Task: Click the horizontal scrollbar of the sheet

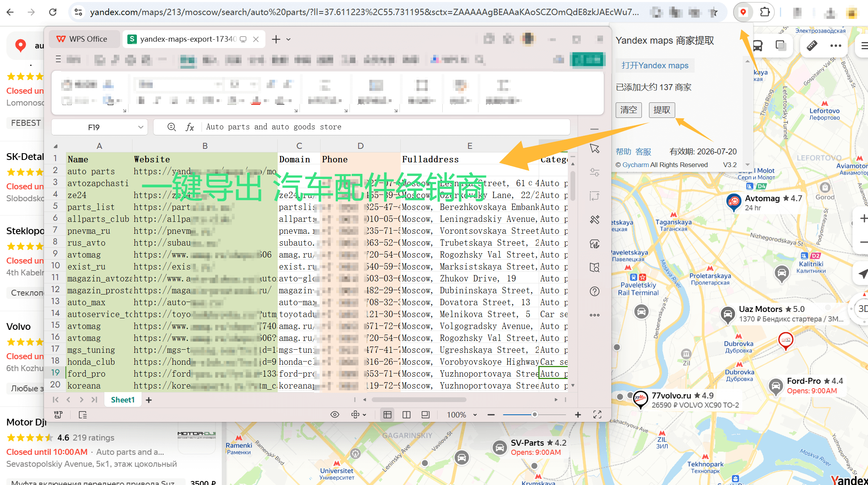Action: pos(419,400)
